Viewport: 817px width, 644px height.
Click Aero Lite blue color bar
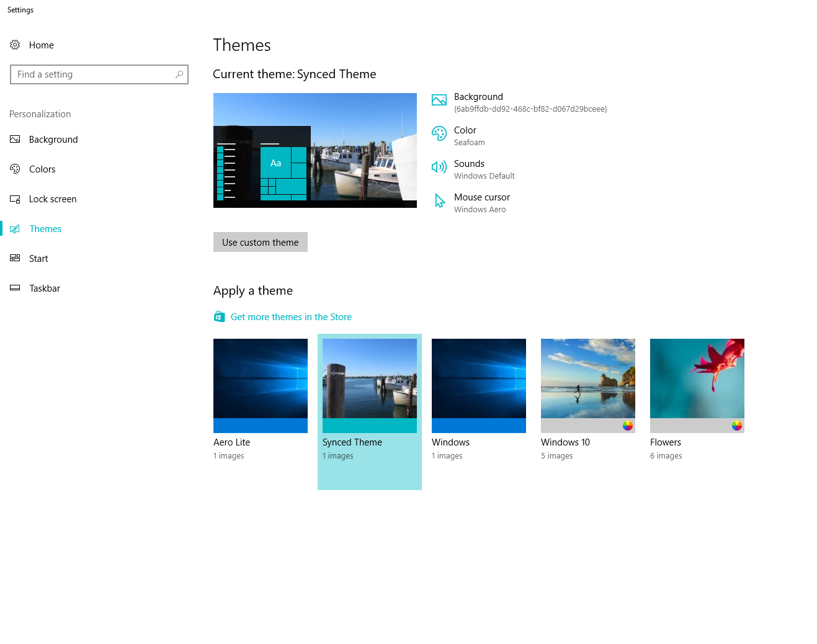click(x=261, y=426)
